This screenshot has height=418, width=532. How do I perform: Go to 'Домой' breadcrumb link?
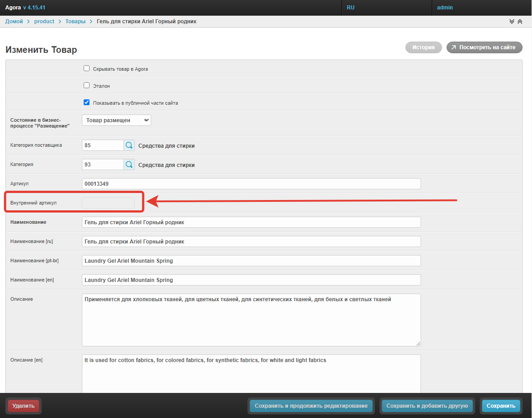coord(14,21)
